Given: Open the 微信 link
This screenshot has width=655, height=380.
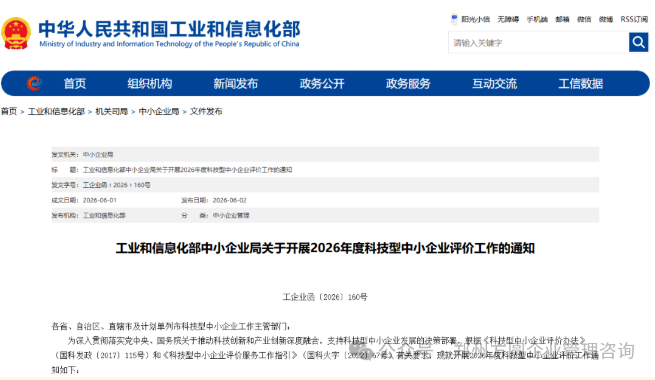Looking at the screenshot, I should tap(584, 19).
